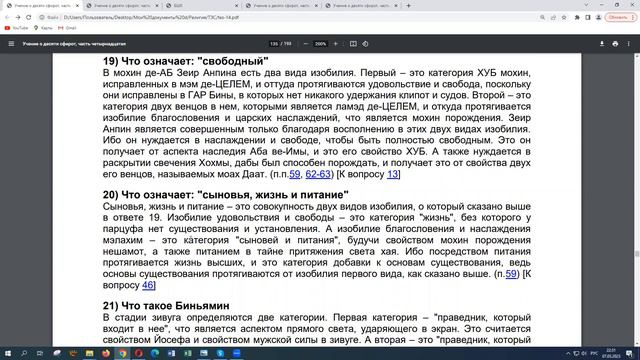This screenshot has width=640, height=360.
Task: Click the РУС language indicator
Action: tap(594, 353)
